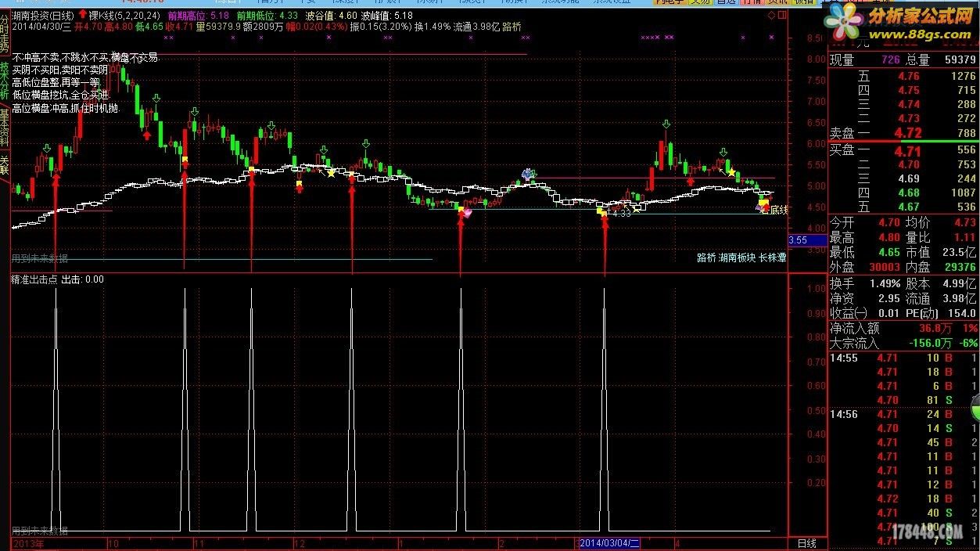Image resolution: width=980 pixels, height=551 pixels.
Task: Click the 日线 period button
Action: 806,543
